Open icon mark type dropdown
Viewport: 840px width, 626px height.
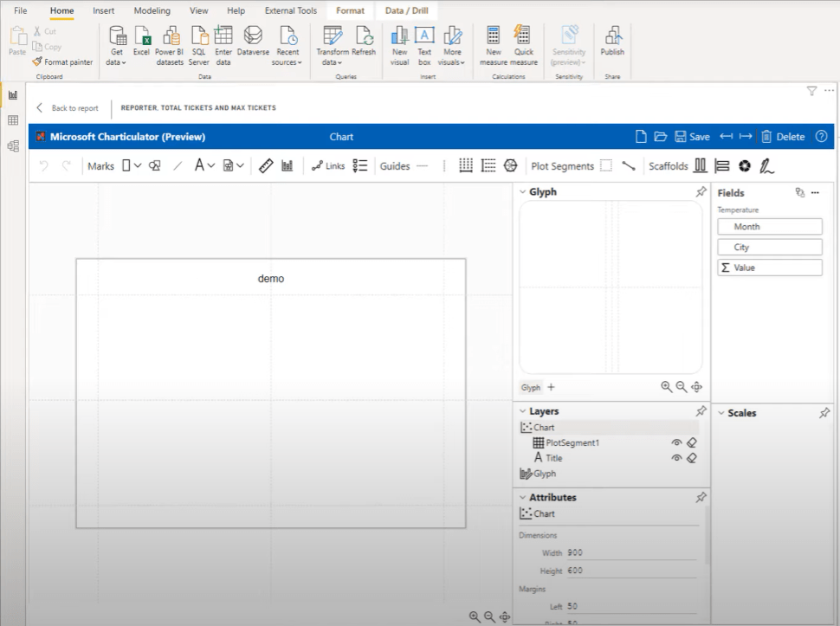(x=240, y=166)
